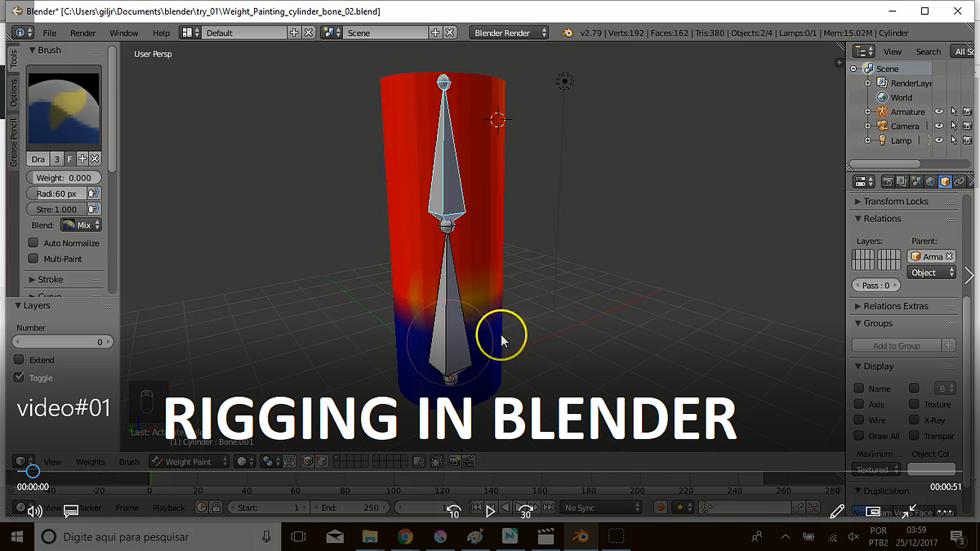Viewport: 980px width, 551px height.
Task: Click the Add to Group button
Action: (897, 345)
